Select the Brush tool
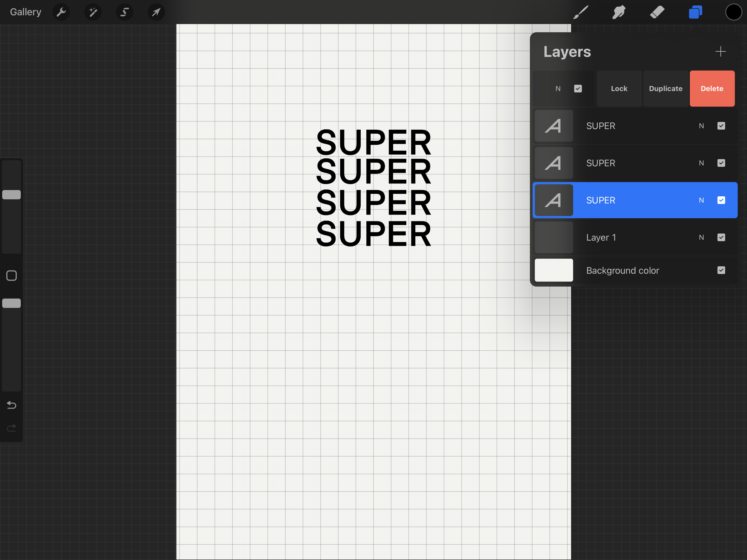The image size is (747, 560). pos(581,13)
